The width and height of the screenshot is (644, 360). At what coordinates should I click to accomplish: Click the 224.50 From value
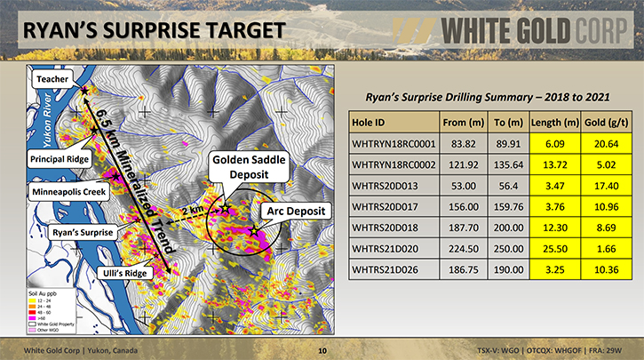click(x=464, y=249)
